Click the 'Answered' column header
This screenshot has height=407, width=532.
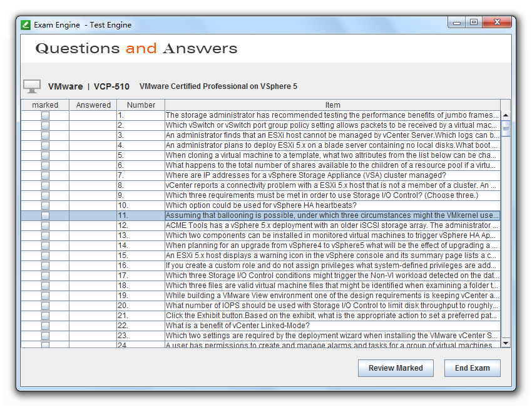[x=93, y=105]
